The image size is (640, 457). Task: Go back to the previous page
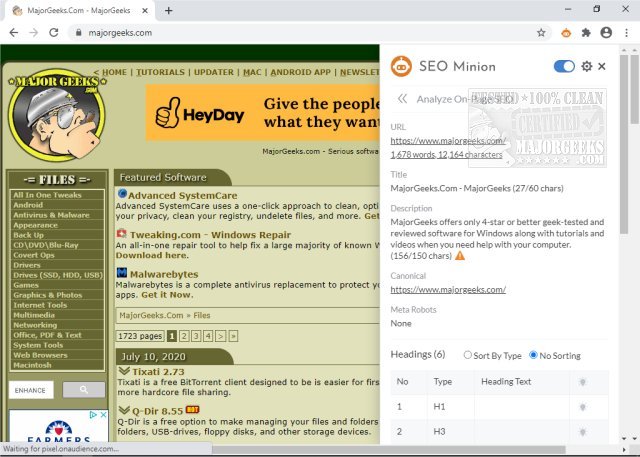14,33
